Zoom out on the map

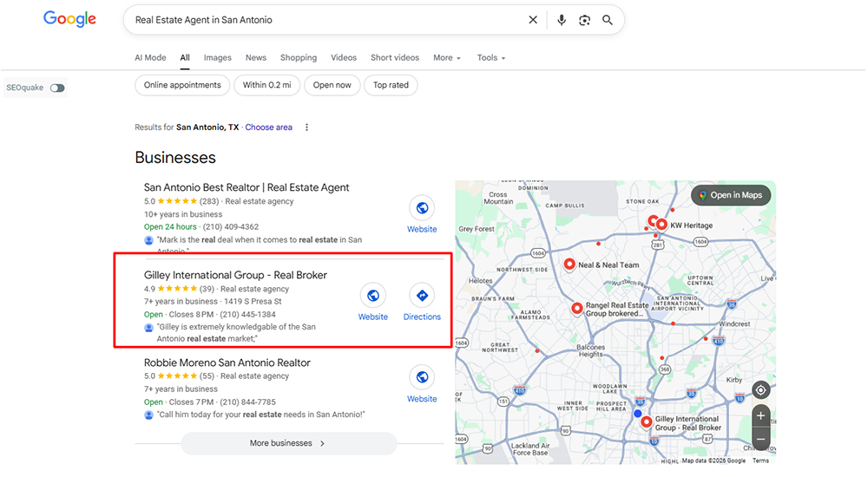pyautogui.click(x=760, y=440)
